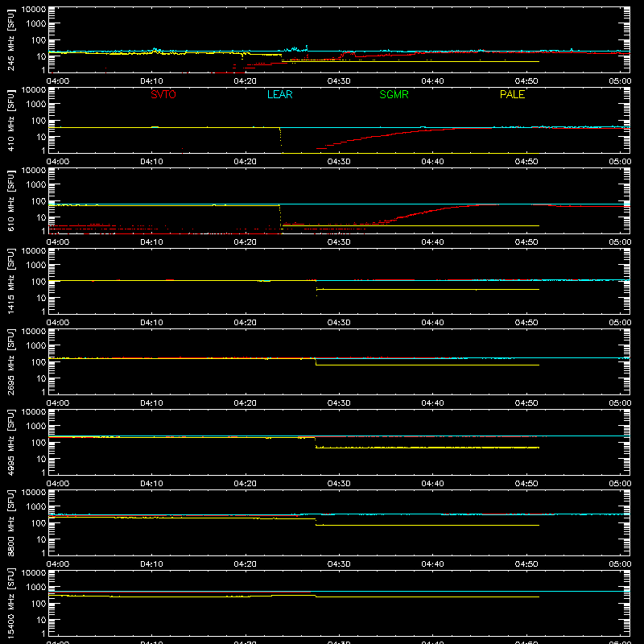Click the 10000 y-axis label of 245 MHz panel
Screen dimensions: 644x644
tap(34, 10)
